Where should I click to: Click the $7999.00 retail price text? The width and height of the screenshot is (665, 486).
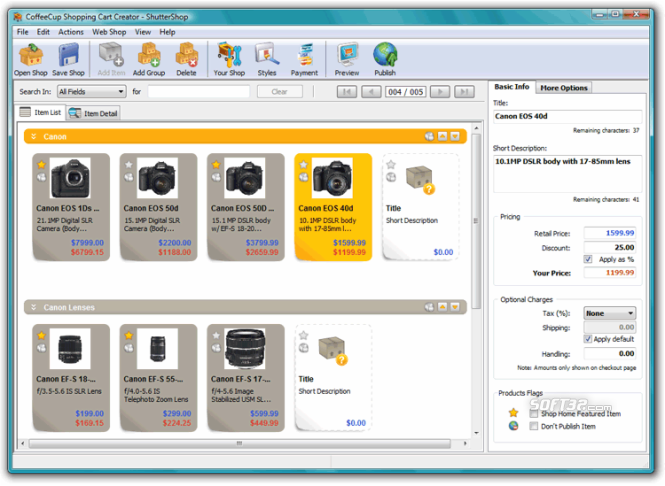87,243
